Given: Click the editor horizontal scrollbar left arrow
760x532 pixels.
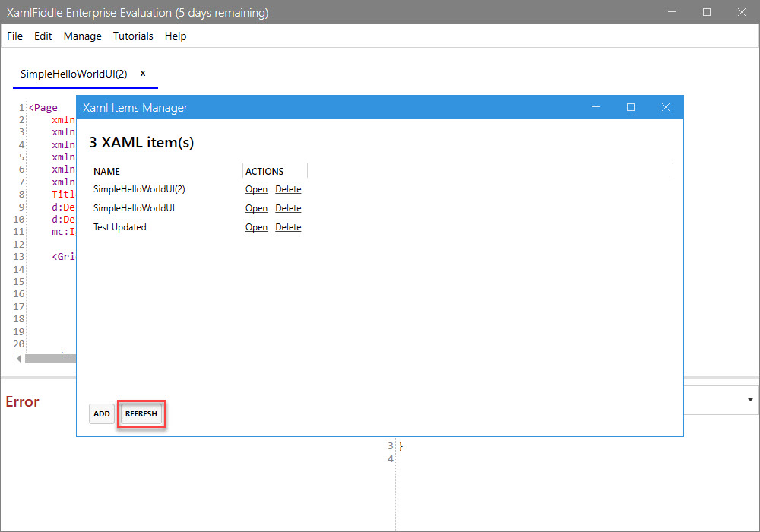Looking at the screenshot, I should pyautogui.click(x=20, y=359).
